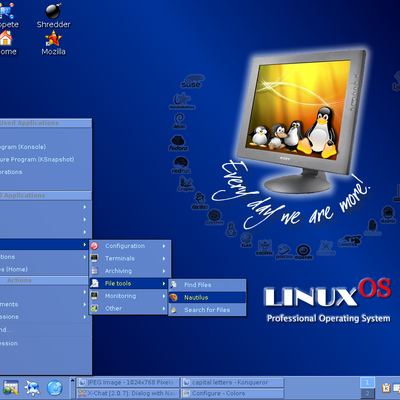This screenshot has width=400, height=400.
Task: Switch to virtual desktop 1 in pager
Action: tap(367, 382)
